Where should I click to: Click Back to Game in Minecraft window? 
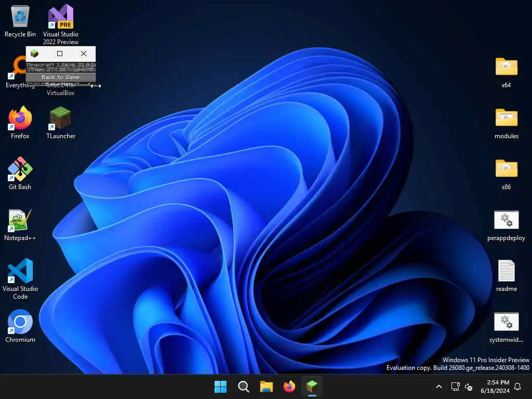(61, 77)
